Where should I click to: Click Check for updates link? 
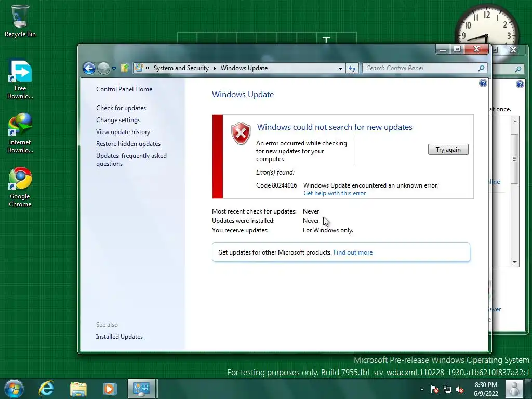click(x=121, y=108)
